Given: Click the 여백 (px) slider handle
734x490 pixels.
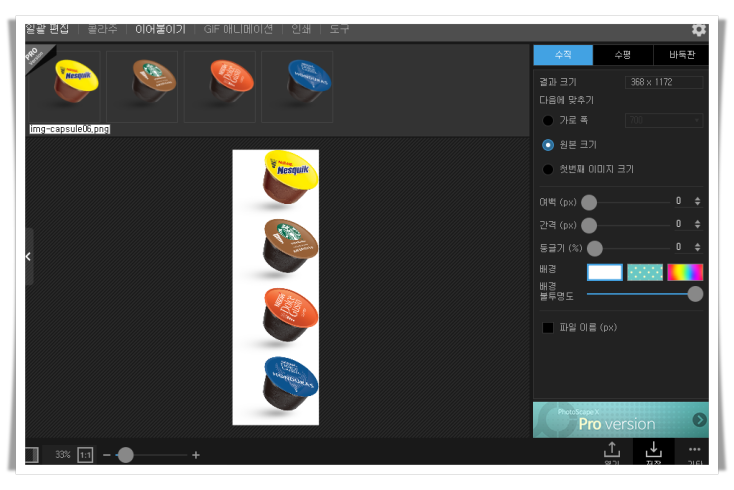Looking at the screenshot, I should coord(589,202).
